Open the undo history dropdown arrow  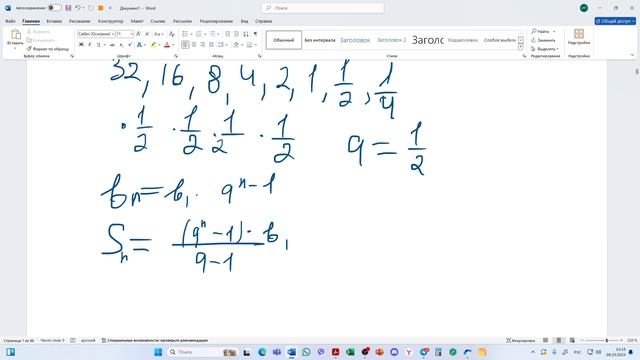point(84,8)
